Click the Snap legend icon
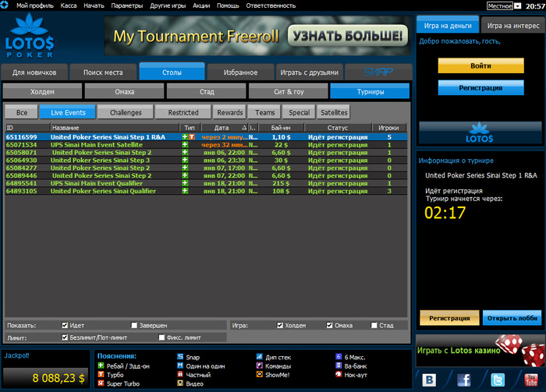This screenshot has width=546, height=392. [x=180, y=357]
